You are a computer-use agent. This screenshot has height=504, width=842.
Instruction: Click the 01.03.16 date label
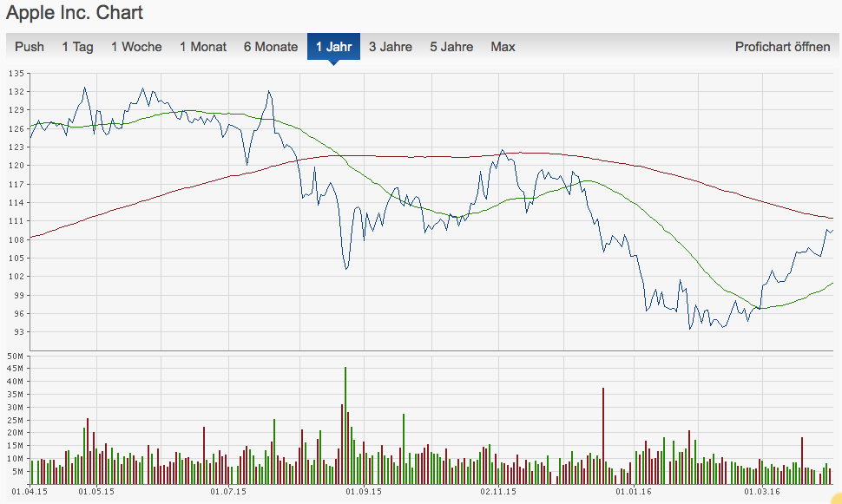point(762,491)
